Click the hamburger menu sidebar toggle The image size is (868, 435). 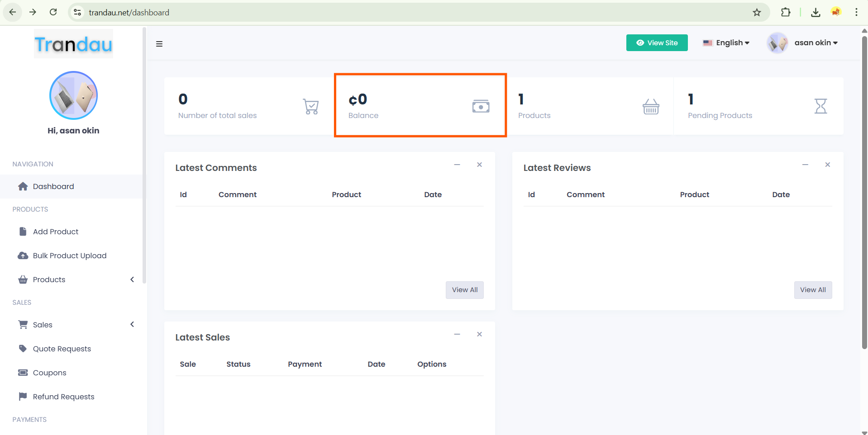point(159,44)
